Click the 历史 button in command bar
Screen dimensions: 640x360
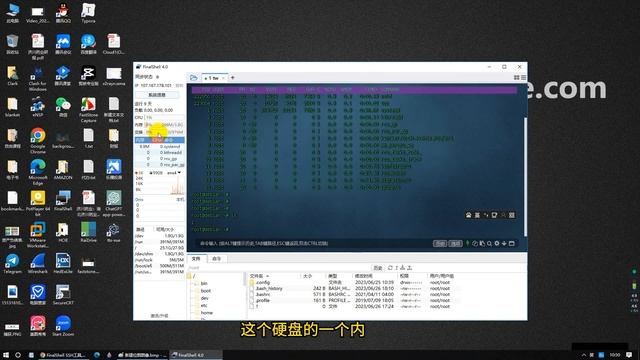point(440,244)
